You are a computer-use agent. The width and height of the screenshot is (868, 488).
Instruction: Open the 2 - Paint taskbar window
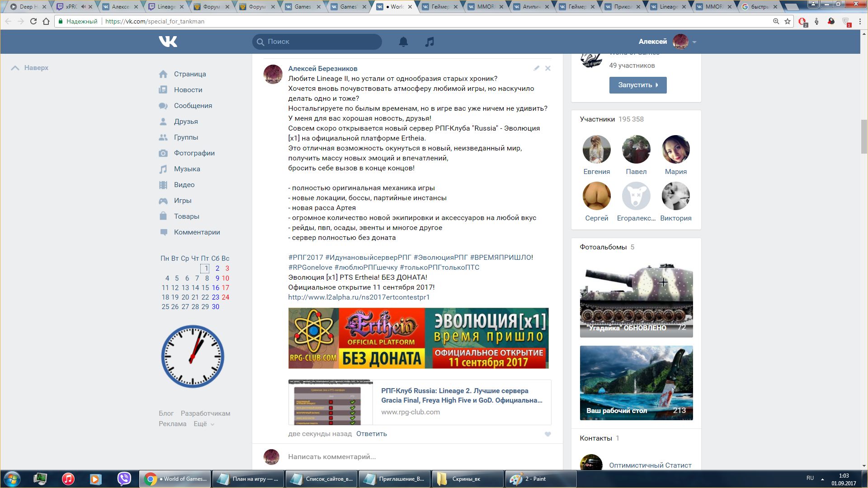pos(541,479)
